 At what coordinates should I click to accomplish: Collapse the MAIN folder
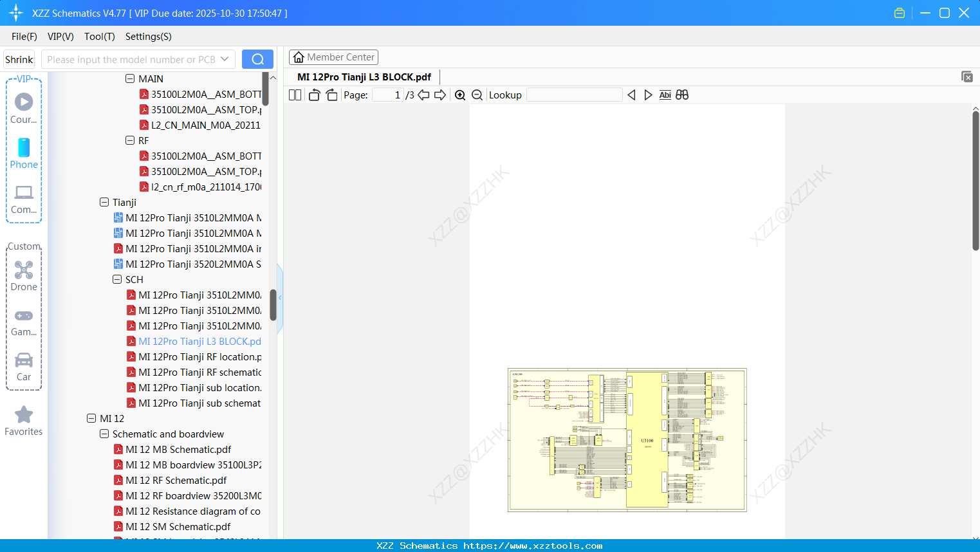point(130,78)
